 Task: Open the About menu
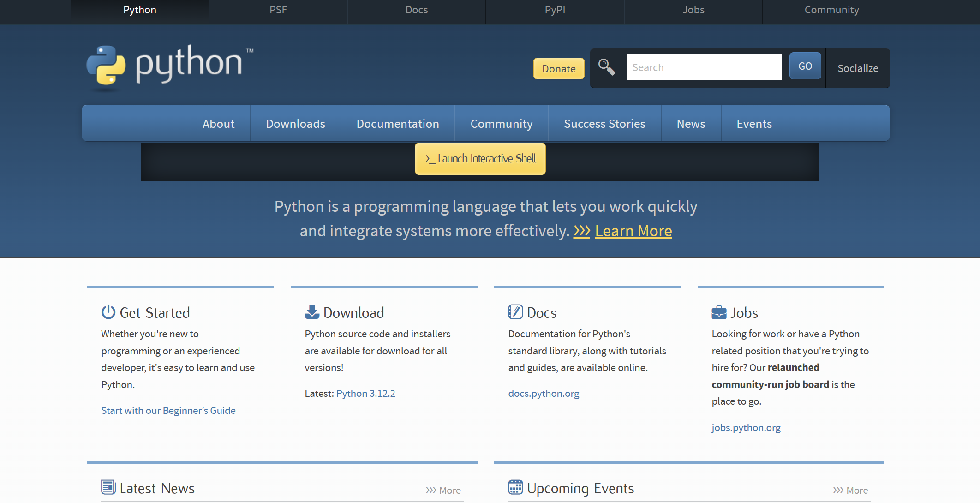[219, 124]
